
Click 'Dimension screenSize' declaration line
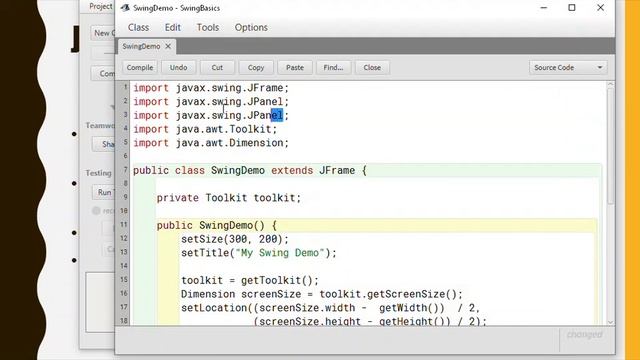coord(322,294)
